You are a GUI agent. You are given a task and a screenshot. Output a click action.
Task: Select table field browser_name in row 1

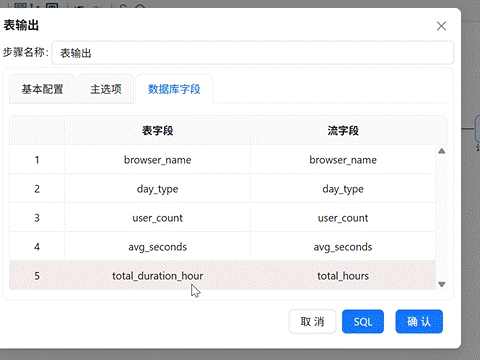pyautogui.click(x=157, y=160)
